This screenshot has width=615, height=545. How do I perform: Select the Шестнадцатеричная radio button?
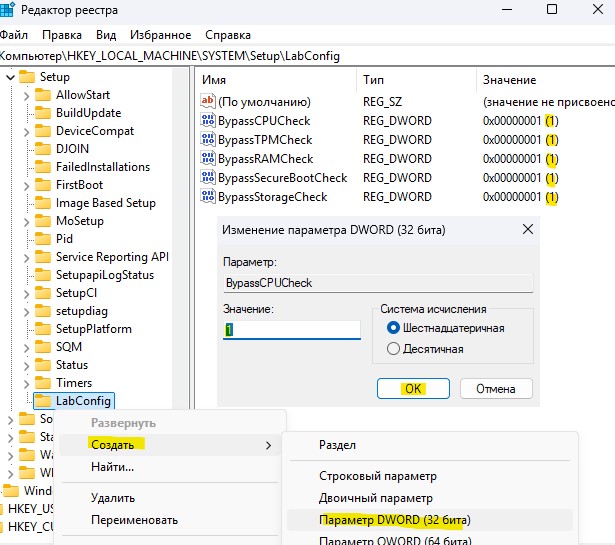click(393, 328)
